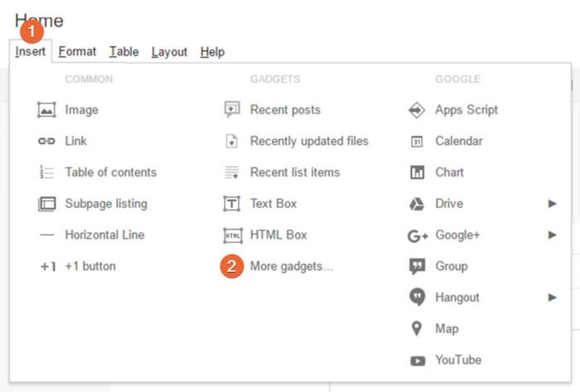Click the YouTube icon
This screenshot has height=392, width=580.
pos(418,361)
